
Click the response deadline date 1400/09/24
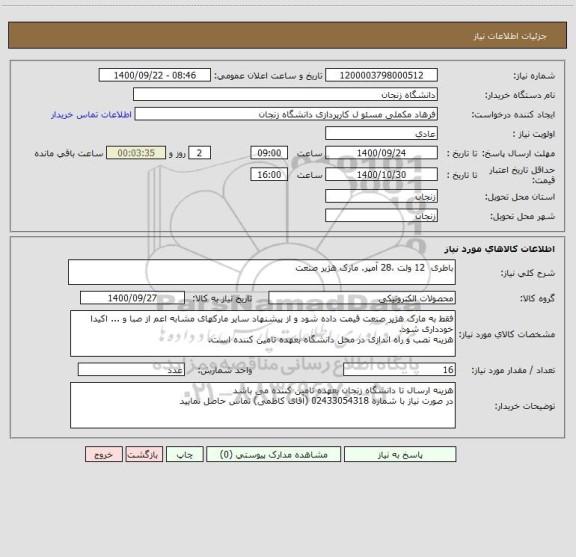pos(381,153)
